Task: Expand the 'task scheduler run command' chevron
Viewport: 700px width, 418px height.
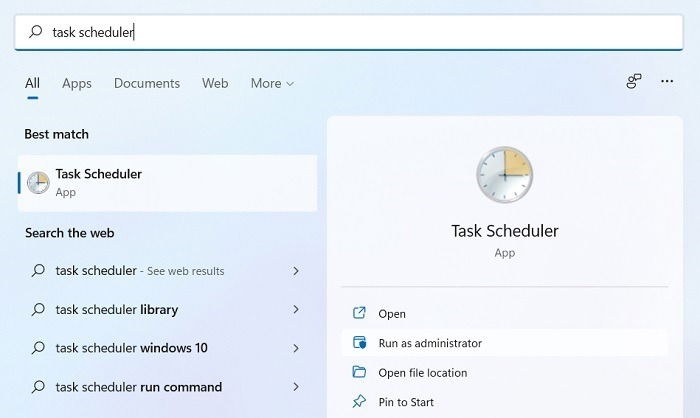Action: tap(296, 386)
